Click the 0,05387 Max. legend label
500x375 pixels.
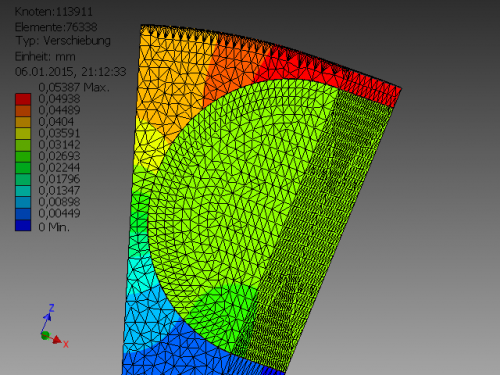[x=74, y=87]
